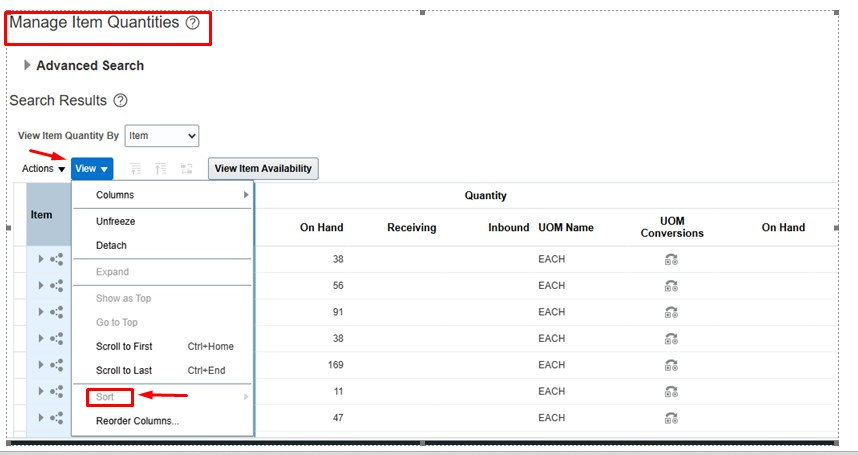Screen dimensions: 858x455
Task: Choose Scroll to Last menu entry
Action: 163,370
